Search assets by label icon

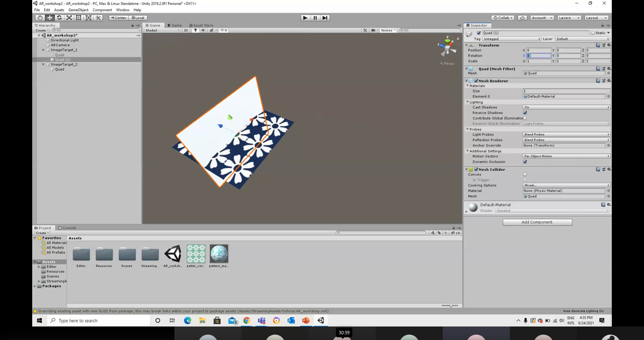pos(439,233)
